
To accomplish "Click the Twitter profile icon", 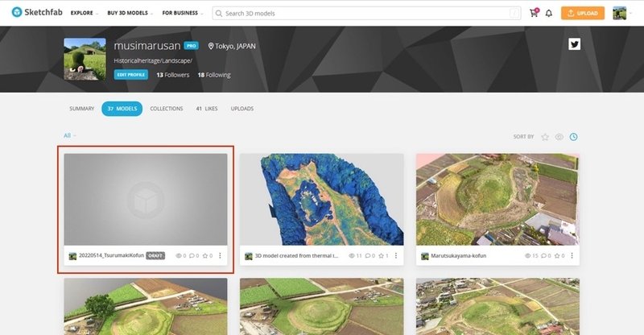I will point(574,44).
